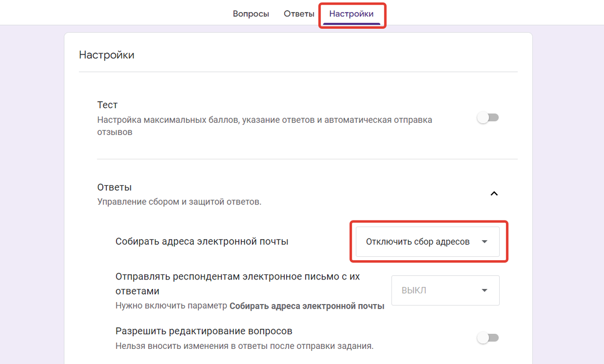
Task: Click the Ответы section title in settings
Action: (x=114, y=187)
